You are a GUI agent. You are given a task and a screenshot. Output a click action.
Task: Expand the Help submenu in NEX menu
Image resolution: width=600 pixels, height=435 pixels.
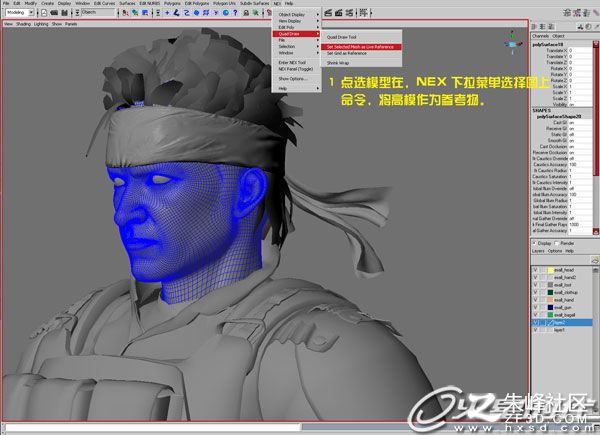[297, 88]
